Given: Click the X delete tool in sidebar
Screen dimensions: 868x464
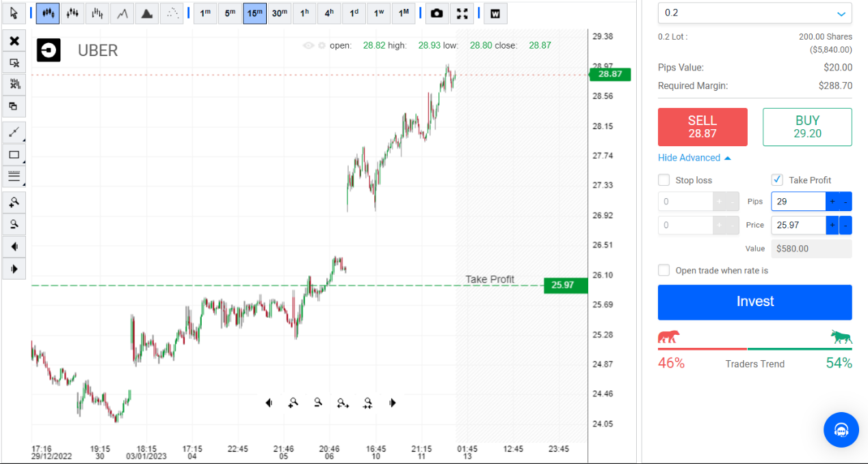Looking at the screenshot, I should (x=14, y=41).
